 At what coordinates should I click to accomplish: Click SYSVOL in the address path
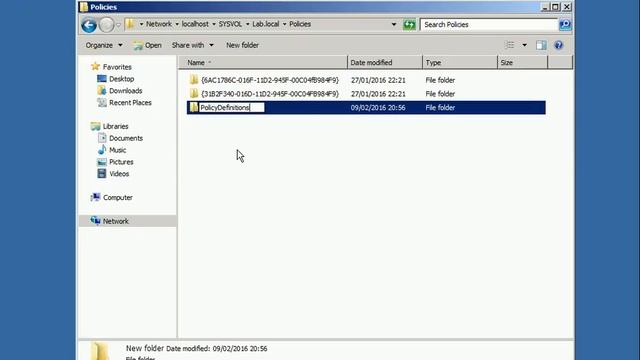(x=230, y=24)
